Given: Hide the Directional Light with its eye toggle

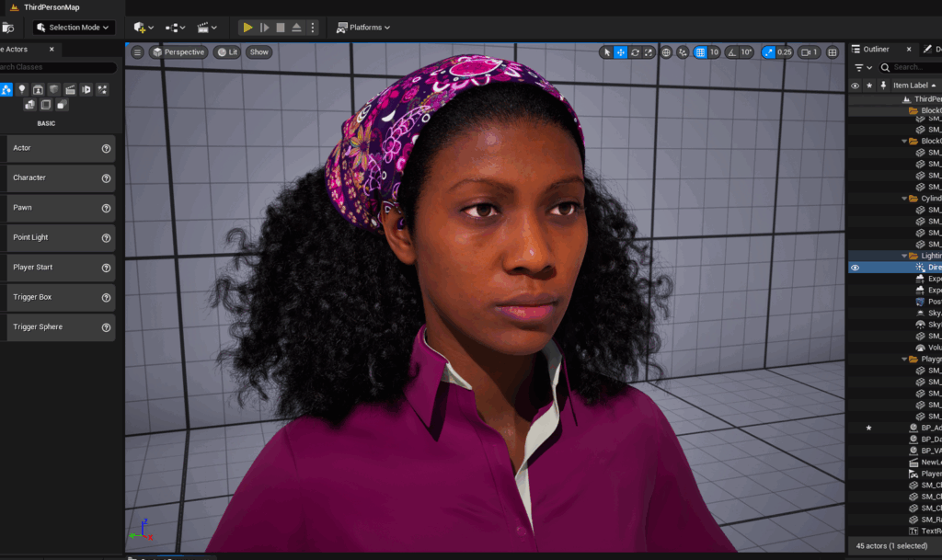Looking at the screenshot, I should click(x=855, y=267).
